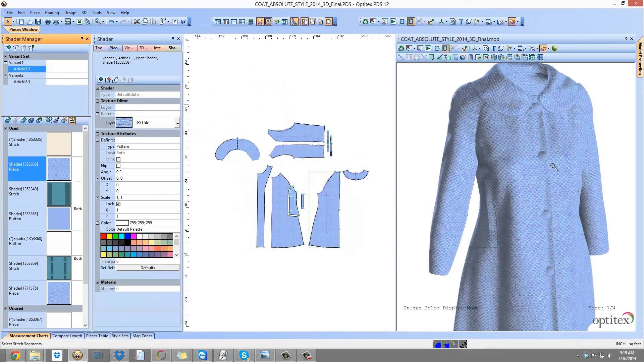The height and width of the screenshot is (362, 644).
Task: Pick the red swatch from Default Palette
Action: click(x=103, y=236)
